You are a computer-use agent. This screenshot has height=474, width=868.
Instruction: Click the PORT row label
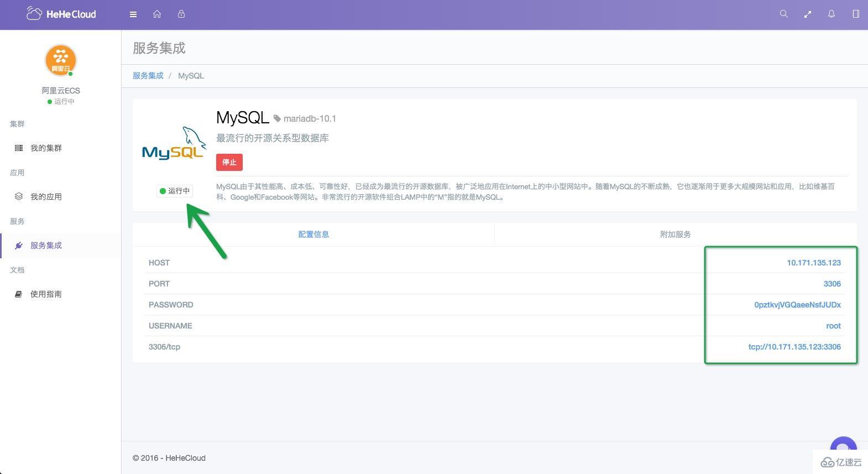159,284
